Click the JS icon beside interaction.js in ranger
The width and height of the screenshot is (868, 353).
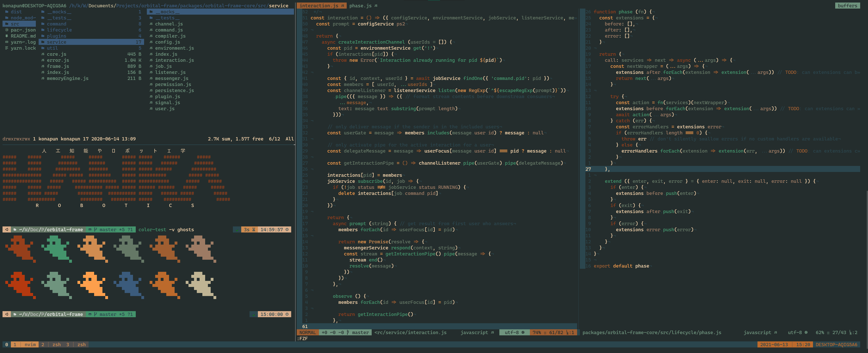coord(151,60)
